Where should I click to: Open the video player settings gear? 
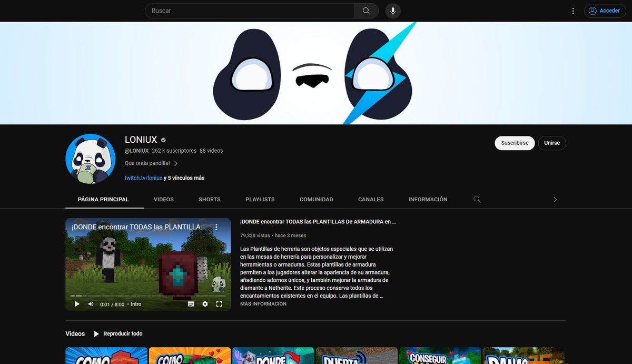coord(205,304)
